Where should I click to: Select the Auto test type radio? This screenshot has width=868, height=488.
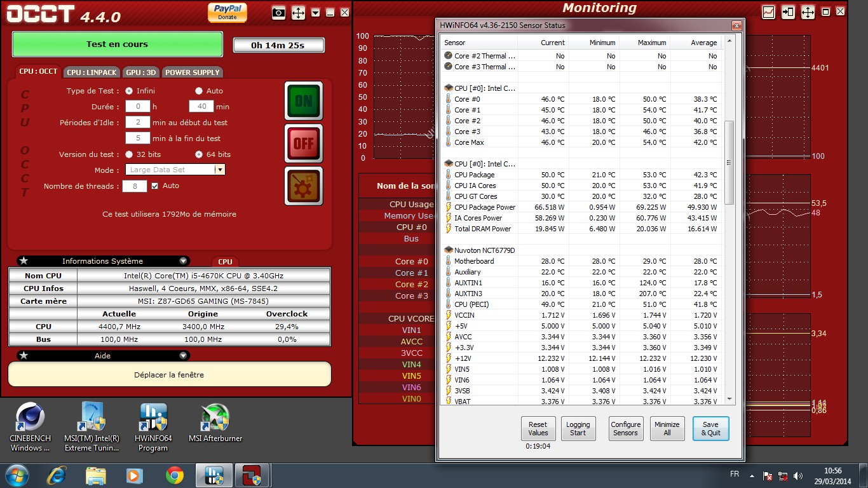(x=199, y=91)
